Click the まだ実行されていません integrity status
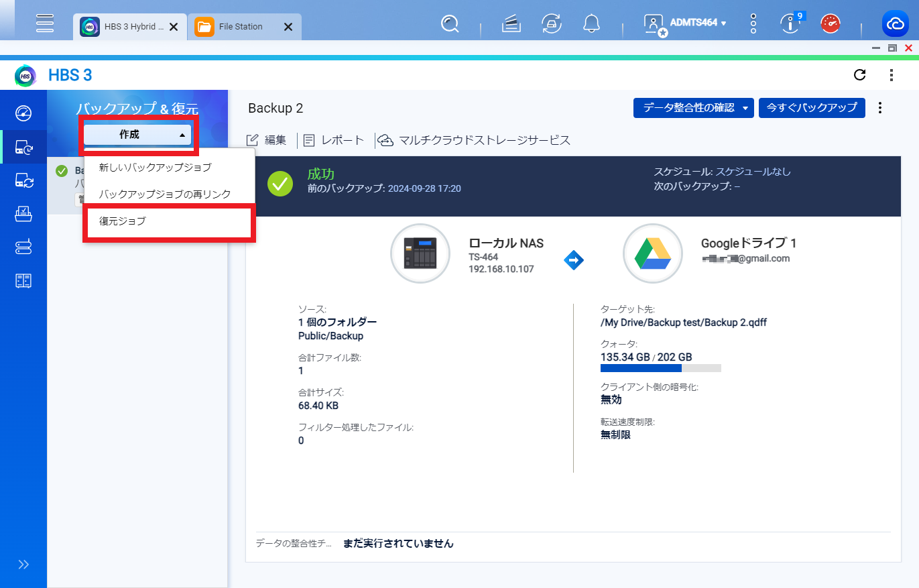The image size is (919, 588). click(x=398, y=544)
